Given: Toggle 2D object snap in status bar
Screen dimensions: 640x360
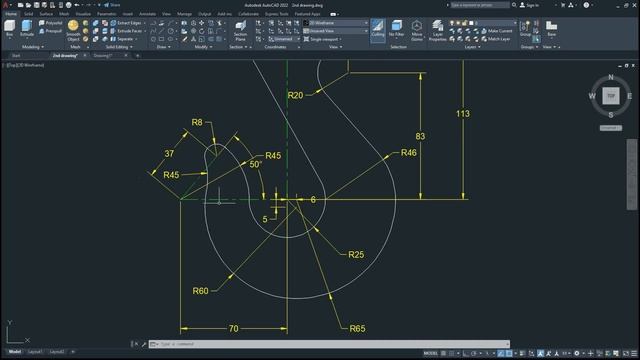Looking at the screenshot, I should [x=509, y=353].
